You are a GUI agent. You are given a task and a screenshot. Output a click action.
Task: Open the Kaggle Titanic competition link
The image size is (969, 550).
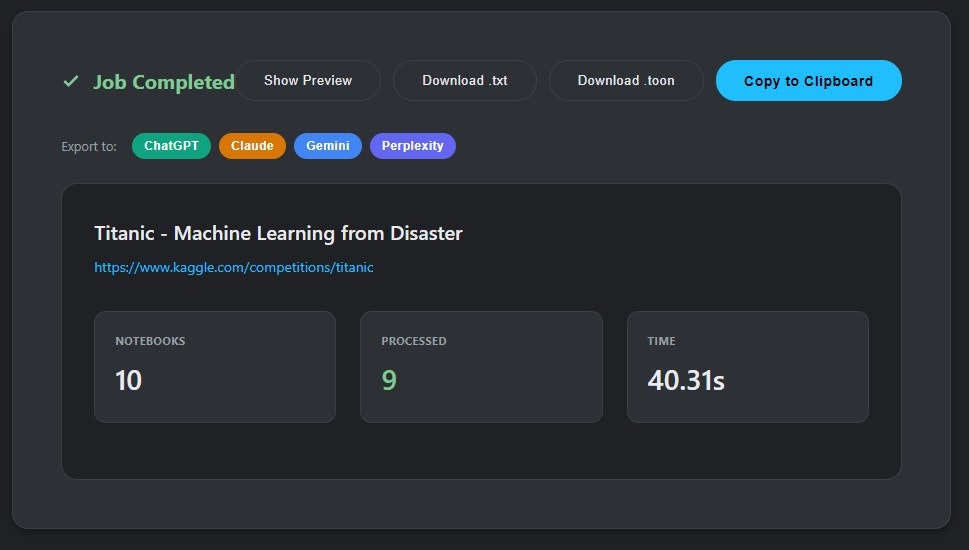click(x=234, y=267)
